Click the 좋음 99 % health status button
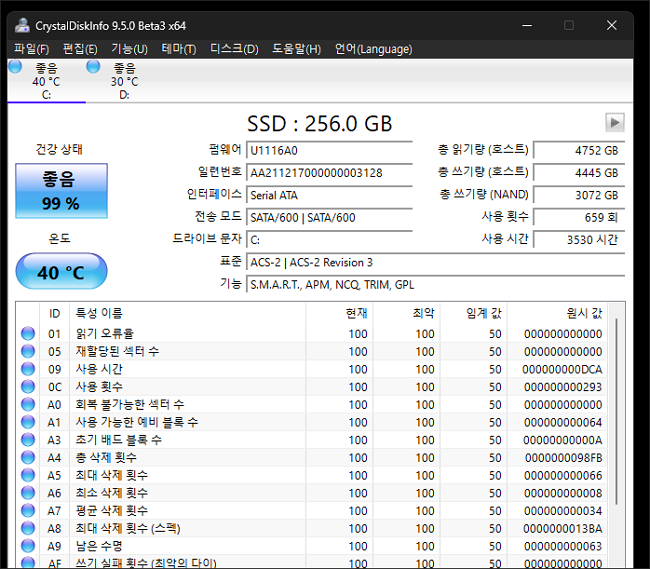 pos(61,191)
